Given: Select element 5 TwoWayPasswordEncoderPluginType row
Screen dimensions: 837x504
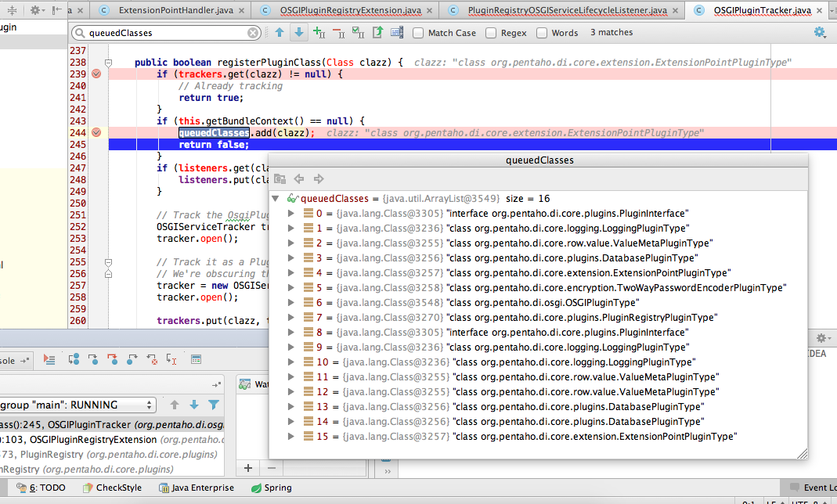Looking at the screenshot, I should click(538, 288).
